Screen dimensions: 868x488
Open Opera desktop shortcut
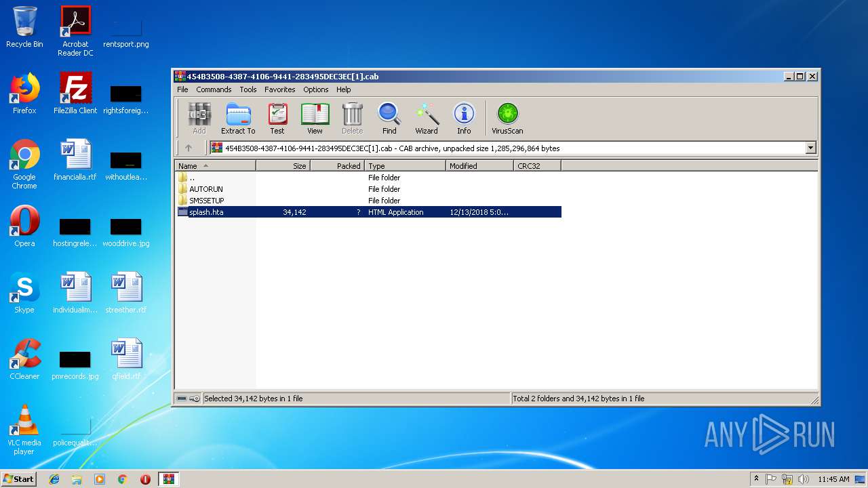pos(24,226)
